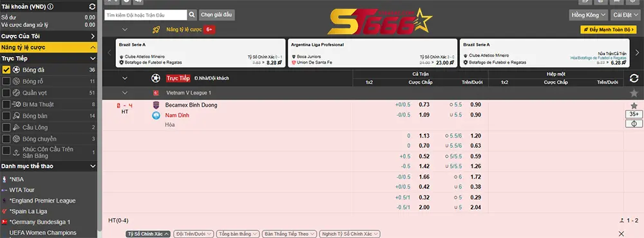Refresh the odds table
The width and height of the screenshot is (644, 238).
coord(634,78)
